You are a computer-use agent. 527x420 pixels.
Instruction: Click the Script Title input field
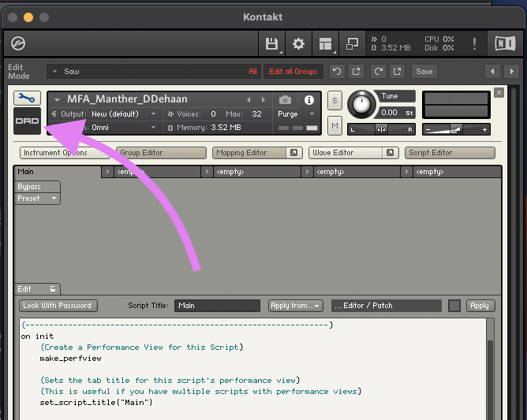[x=217, y=306]
